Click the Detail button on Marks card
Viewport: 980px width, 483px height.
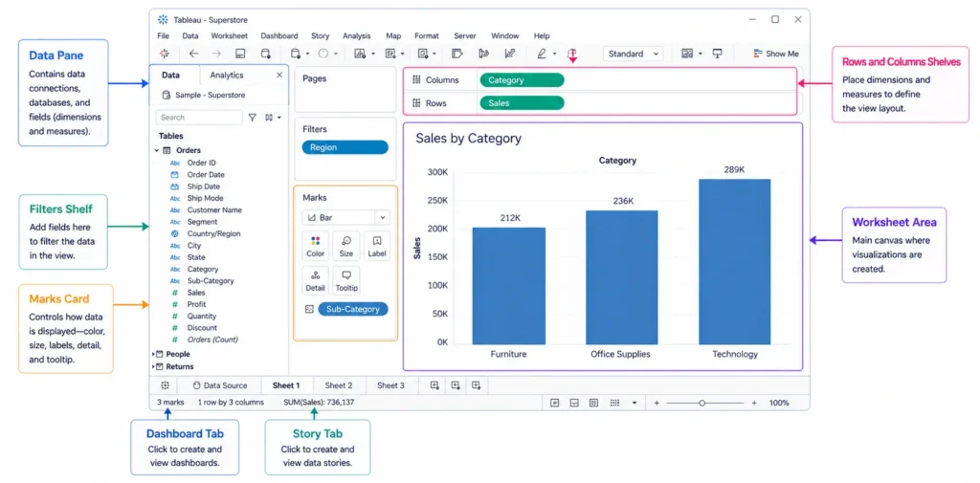pyautogui.click(x=316, y=280)
